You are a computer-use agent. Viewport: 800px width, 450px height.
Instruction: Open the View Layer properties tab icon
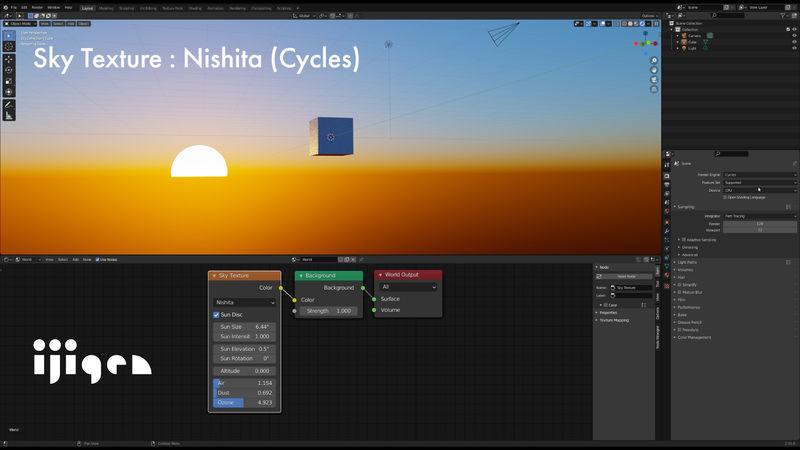pyautogui.click(x=667, y=193)
